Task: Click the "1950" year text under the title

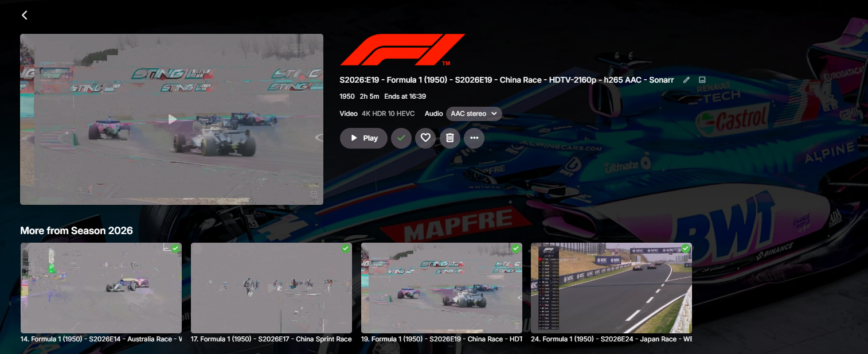Action: point(347,96)
